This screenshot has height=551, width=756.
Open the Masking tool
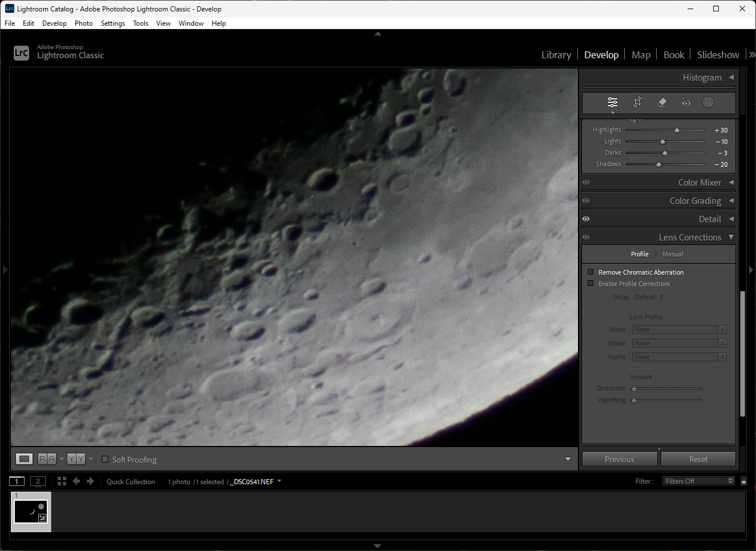point(708,102)
